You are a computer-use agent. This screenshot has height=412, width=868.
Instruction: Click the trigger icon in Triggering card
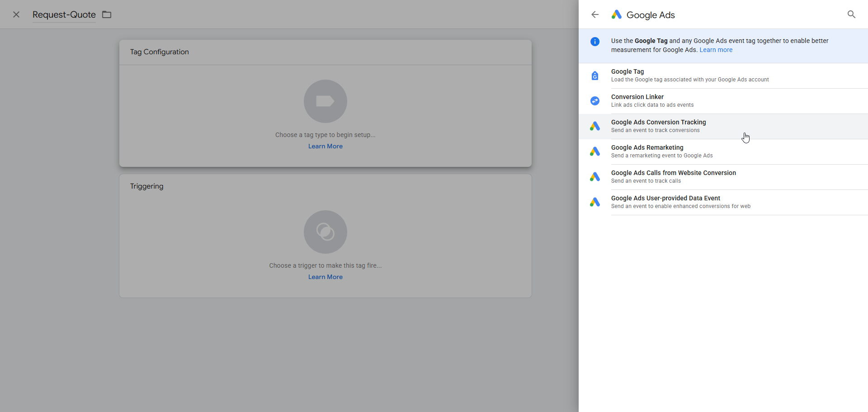click(x=325, y=232)
